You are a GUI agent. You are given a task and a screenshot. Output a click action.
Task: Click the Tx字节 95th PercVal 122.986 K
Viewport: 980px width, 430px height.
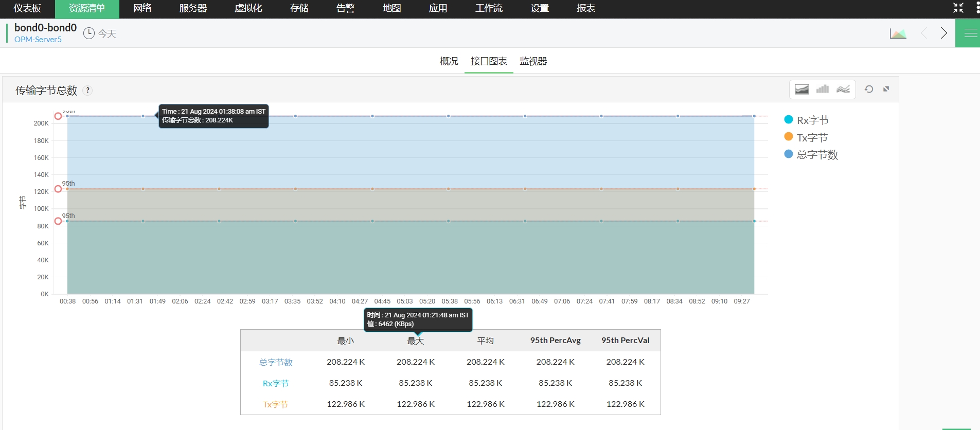tap(626, 404)
